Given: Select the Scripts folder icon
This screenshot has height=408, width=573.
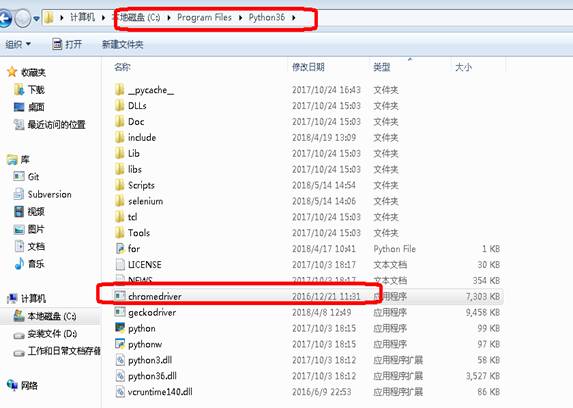Looking at the screenshot, I should [x=119, y=185].
